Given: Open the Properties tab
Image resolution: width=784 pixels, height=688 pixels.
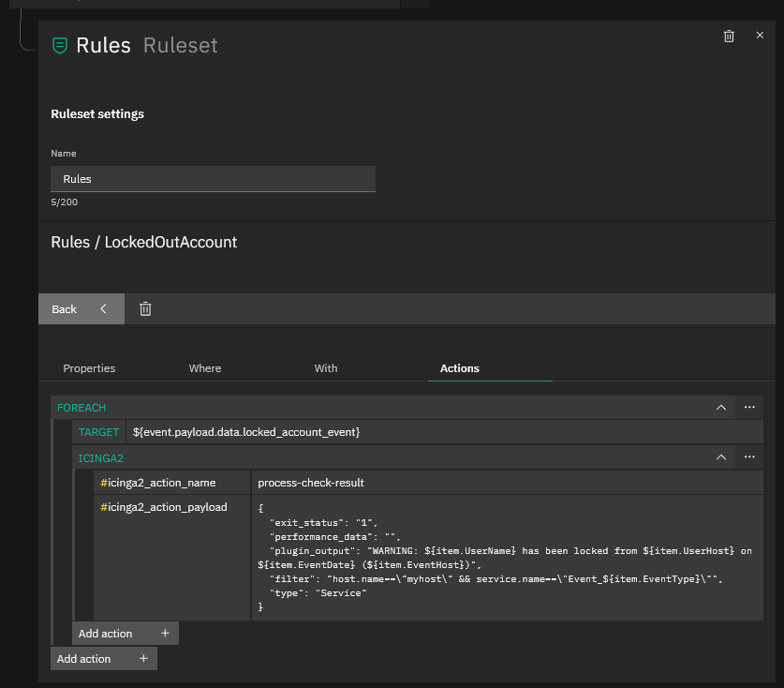Looking at the screenshot, I should point(89,368).
